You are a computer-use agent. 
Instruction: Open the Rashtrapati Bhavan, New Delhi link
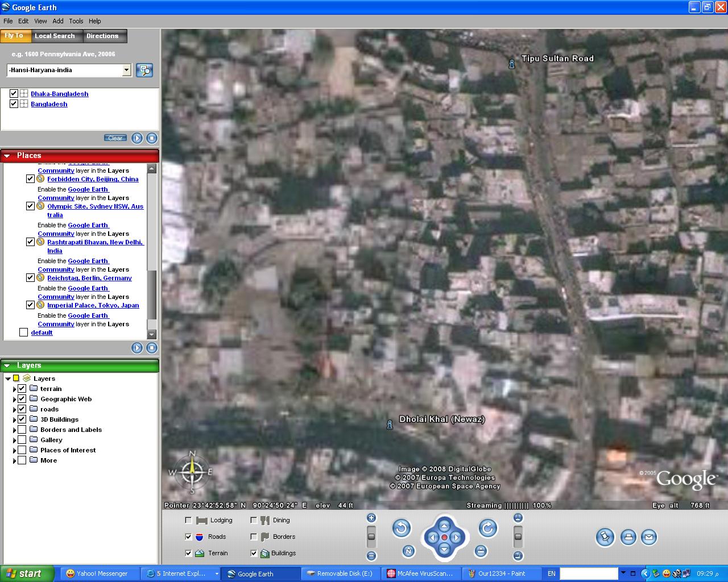click(96, 246)
